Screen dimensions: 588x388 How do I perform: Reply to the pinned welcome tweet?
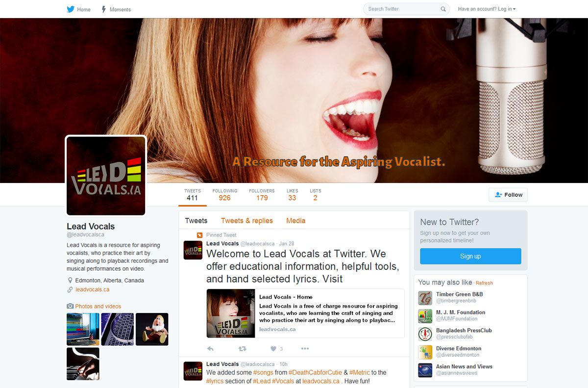(x=211, y=349)
